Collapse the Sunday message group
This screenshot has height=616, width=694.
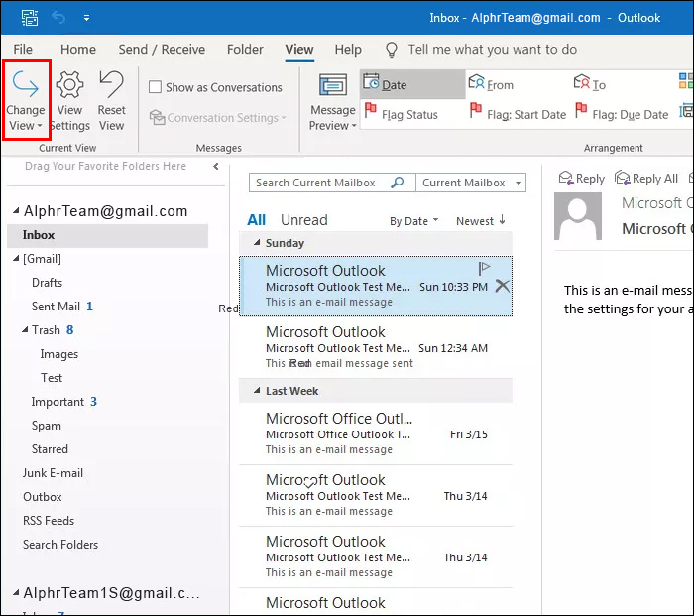point(257,243)
